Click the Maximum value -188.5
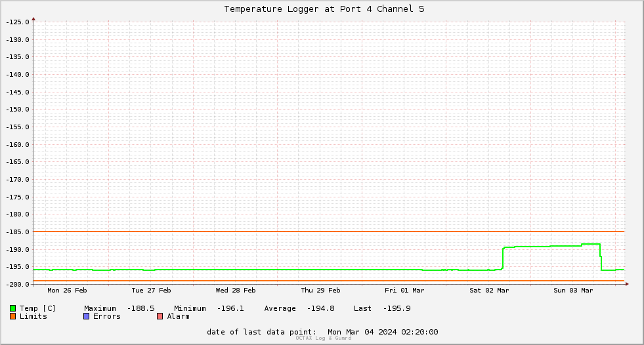 141,308
